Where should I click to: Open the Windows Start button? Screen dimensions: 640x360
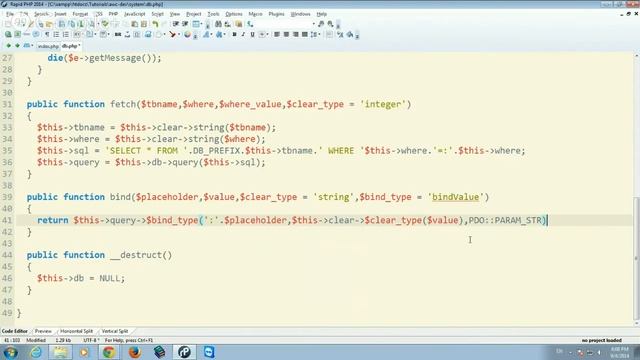point(11,352)
